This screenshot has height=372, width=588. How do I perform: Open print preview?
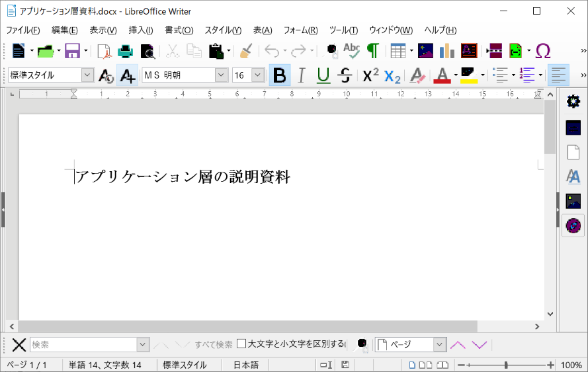tap(147, 52)
